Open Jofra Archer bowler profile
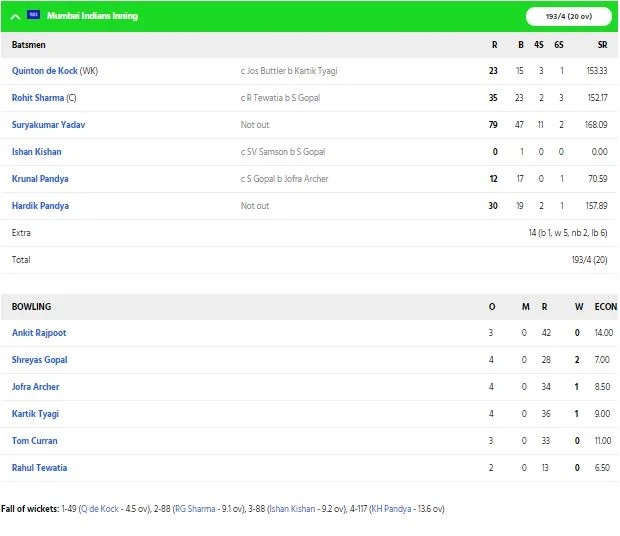This screenshot has width=620, height=536. 36,387
